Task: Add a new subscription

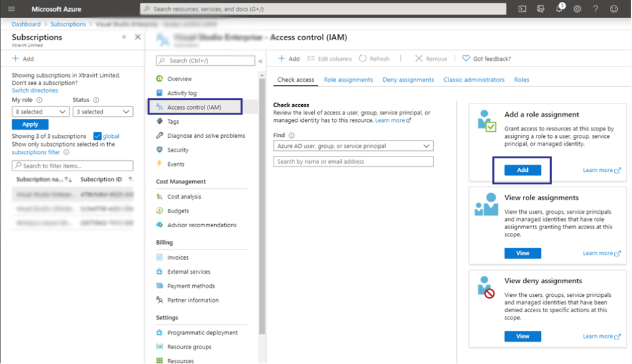Action: (23, 59)
